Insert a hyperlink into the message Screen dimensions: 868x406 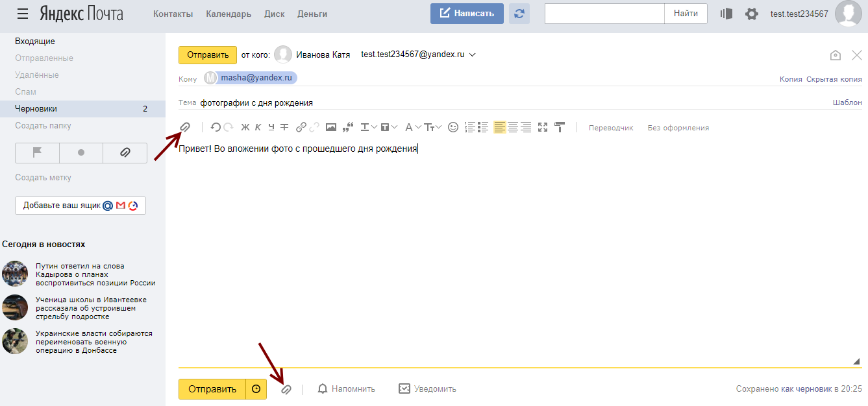(301, 128)
